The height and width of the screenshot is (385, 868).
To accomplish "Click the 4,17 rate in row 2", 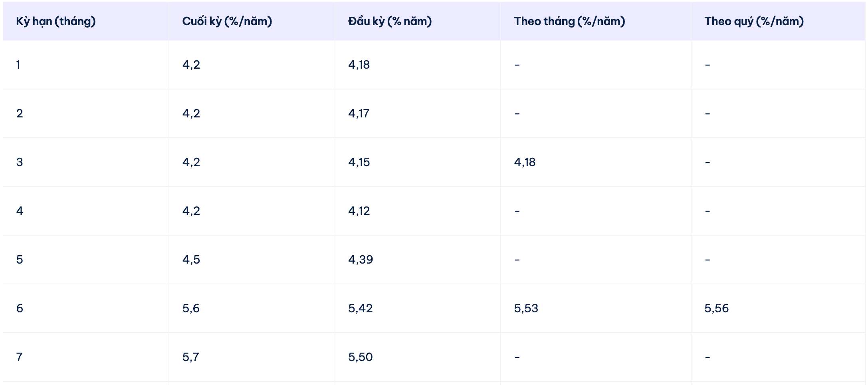I will coord(359,113).
